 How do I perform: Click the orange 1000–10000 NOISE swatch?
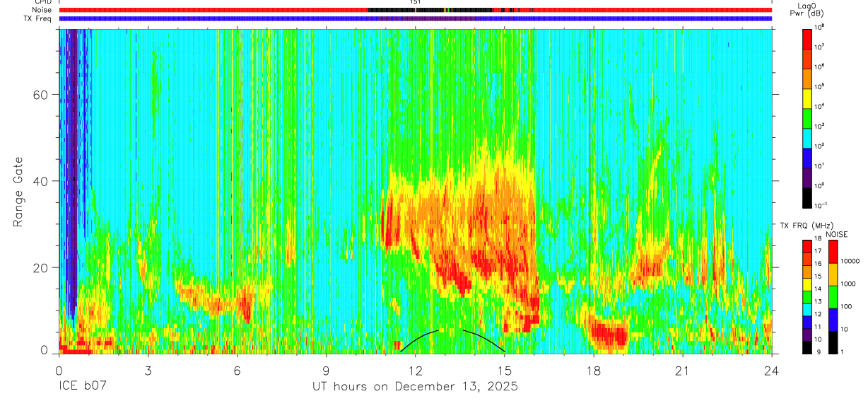833,274
